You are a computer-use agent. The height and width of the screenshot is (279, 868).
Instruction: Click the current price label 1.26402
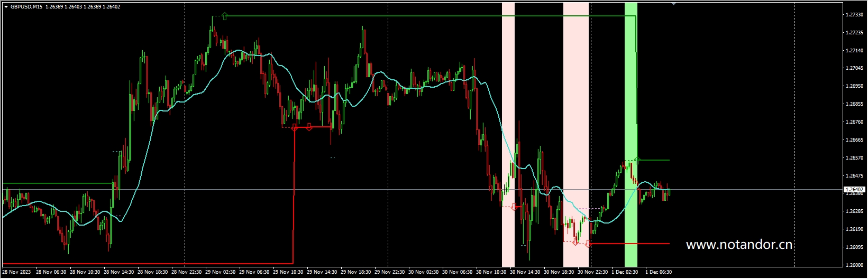(x=854, y=189)
